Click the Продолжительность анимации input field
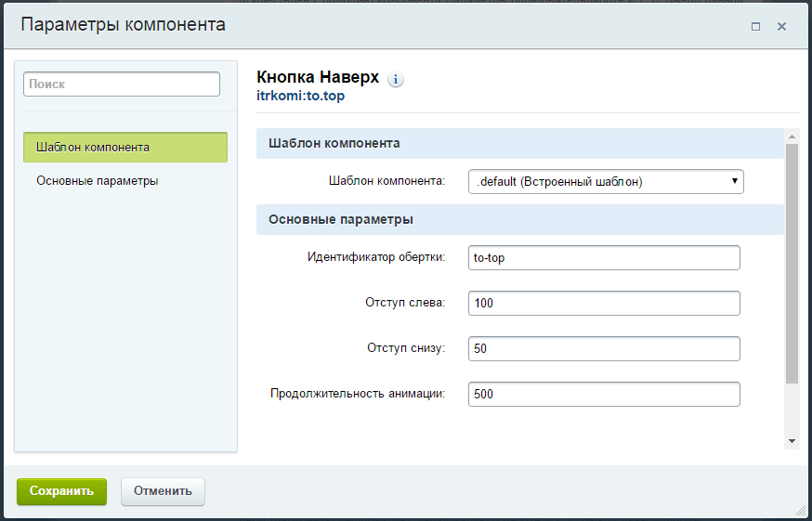The image size is (812, 521). [604, 394]
